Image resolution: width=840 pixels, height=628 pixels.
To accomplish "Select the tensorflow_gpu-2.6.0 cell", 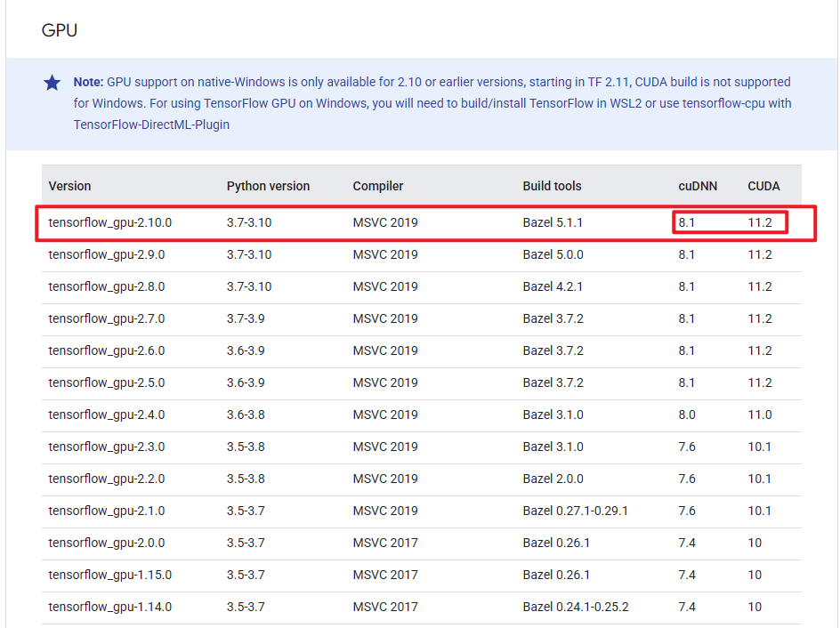I will click(106, 350).
